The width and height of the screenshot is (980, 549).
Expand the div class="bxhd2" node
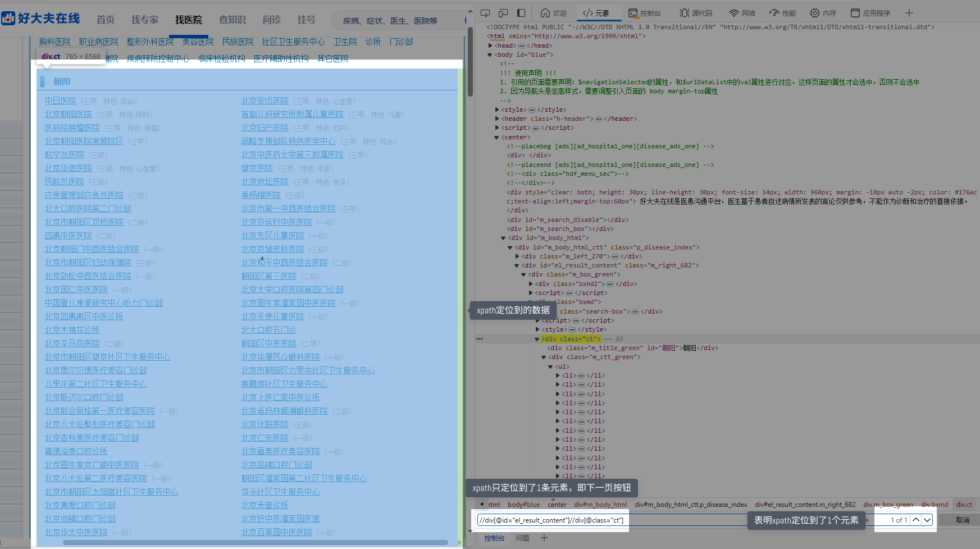pos(531,284)
